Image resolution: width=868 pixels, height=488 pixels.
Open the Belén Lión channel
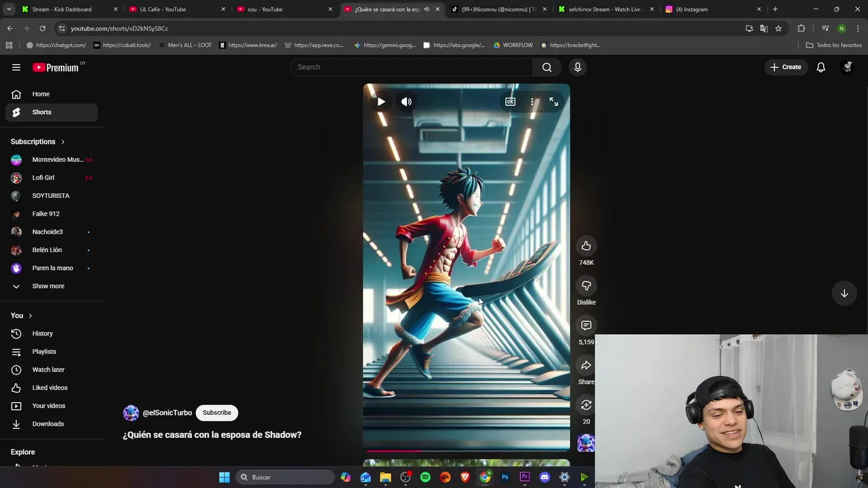point(52,250)
